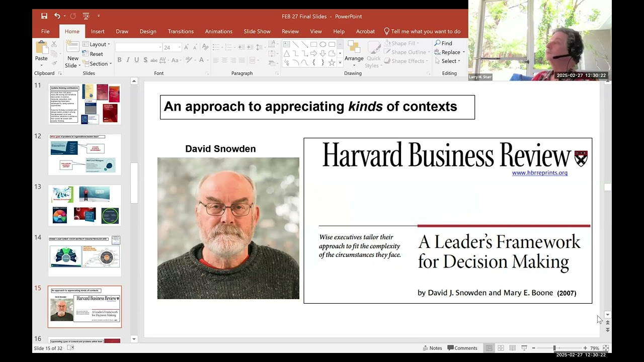Insert a New Slide
This screenshot has height=362, width=644.
click(73, 54)
